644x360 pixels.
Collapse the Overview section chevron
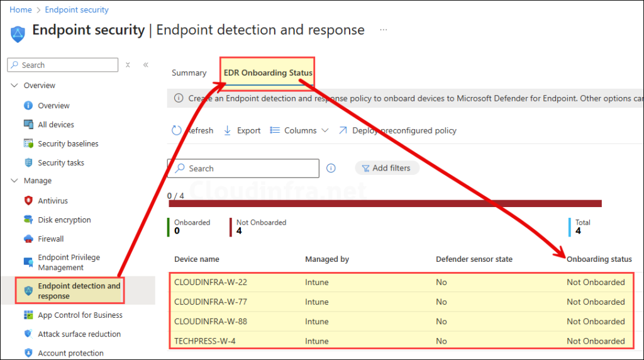(x=14, y=85)
